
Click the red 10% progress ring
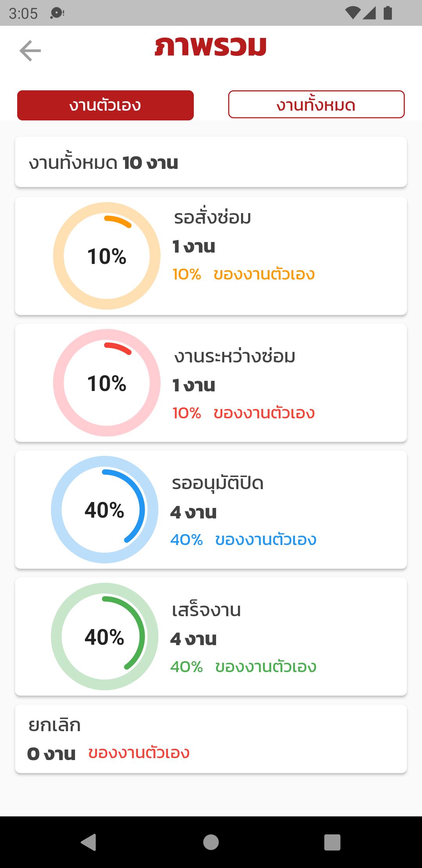[x=107, y=383]
